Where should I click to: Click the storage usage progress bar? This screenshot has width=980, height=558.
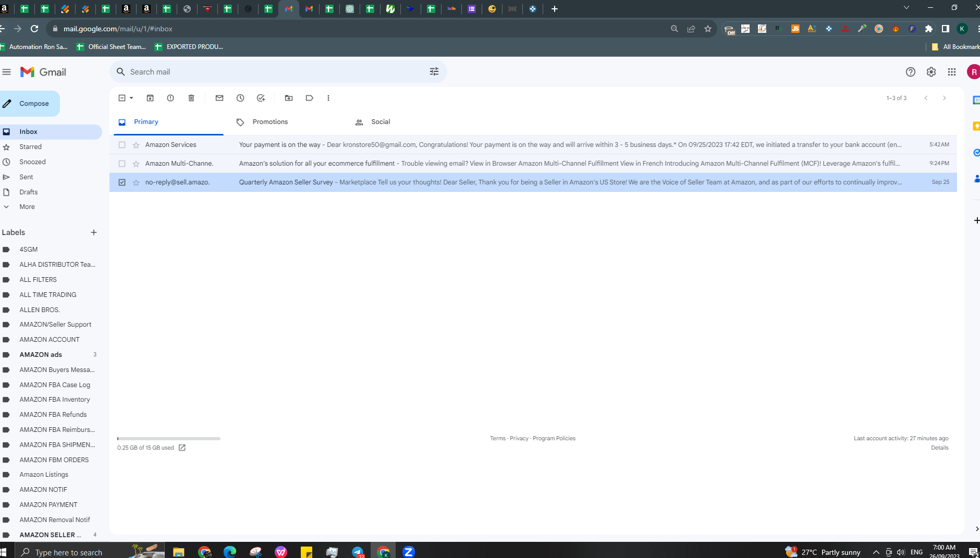(169, 439)
